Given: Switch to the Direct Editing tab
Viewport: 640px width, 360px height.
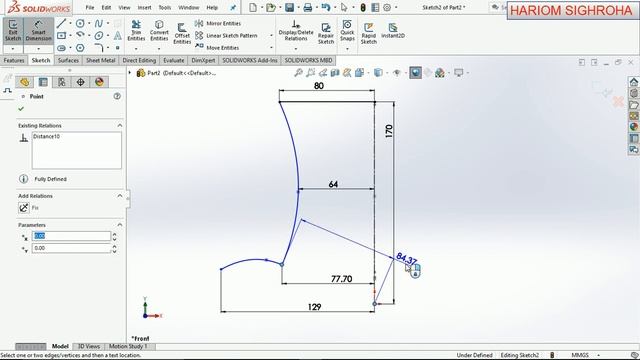Looking at the screenshot, I should 139,60.
